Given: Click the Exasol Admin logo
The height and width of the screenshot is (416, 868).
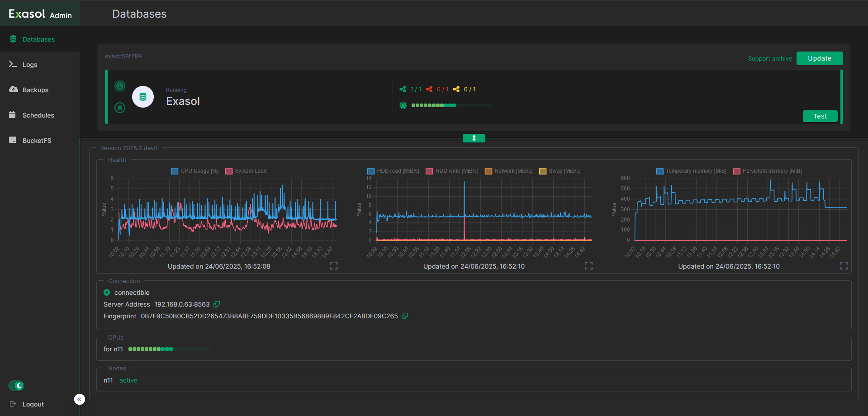Looking at the screenshot, I should [40, 14].
